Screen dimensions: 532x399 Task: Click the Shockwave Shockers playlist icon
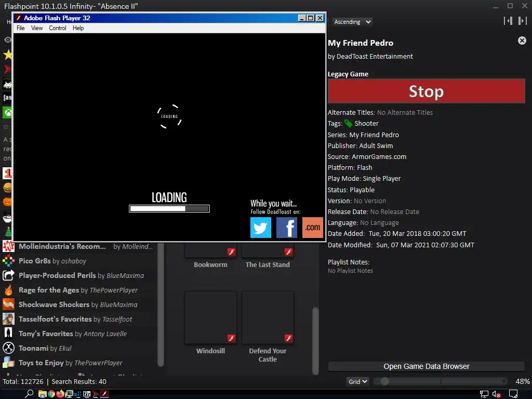click(8, 304)
